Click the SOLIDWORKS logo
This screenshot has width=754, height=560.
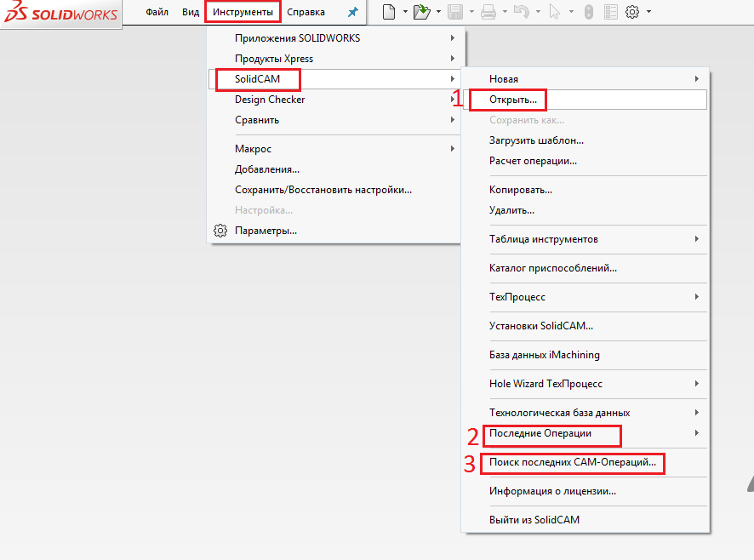click(x=60, y=13)
